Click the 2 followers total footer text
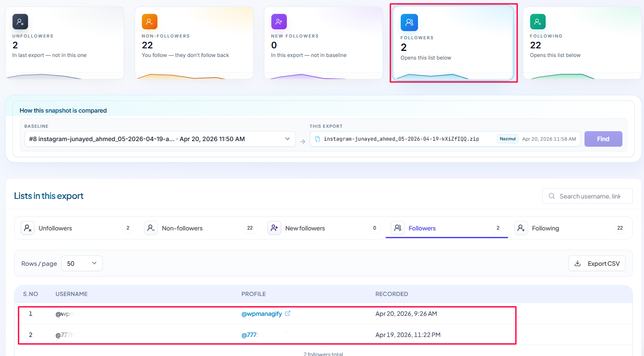This screenshot has height=356, width=644. coord(324,354)
